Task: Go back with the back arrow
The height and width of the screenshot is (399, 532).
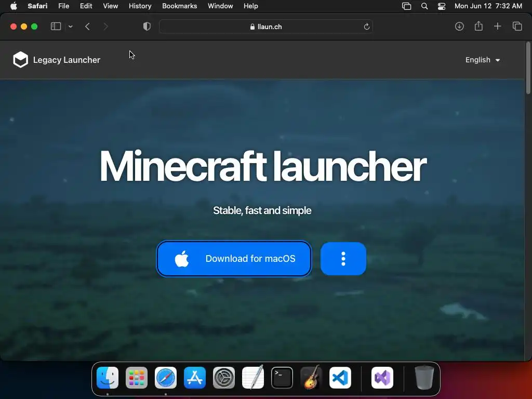Action: tap(87, 26)
